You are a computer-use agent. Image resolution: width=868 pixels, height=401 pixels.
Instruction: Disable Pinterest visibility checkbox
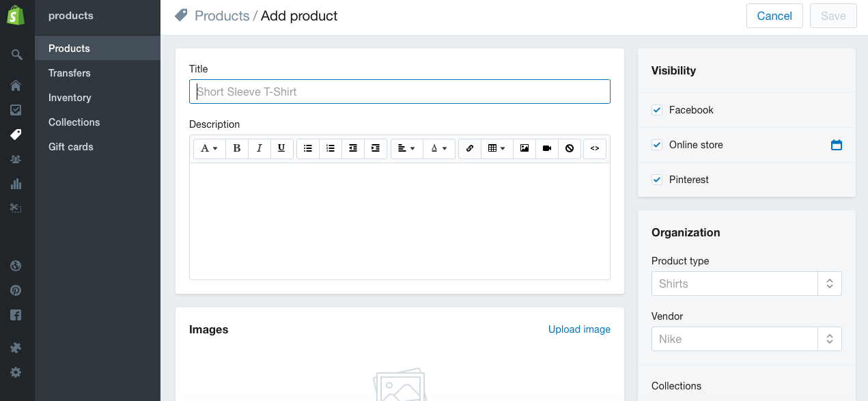point(657,180)
